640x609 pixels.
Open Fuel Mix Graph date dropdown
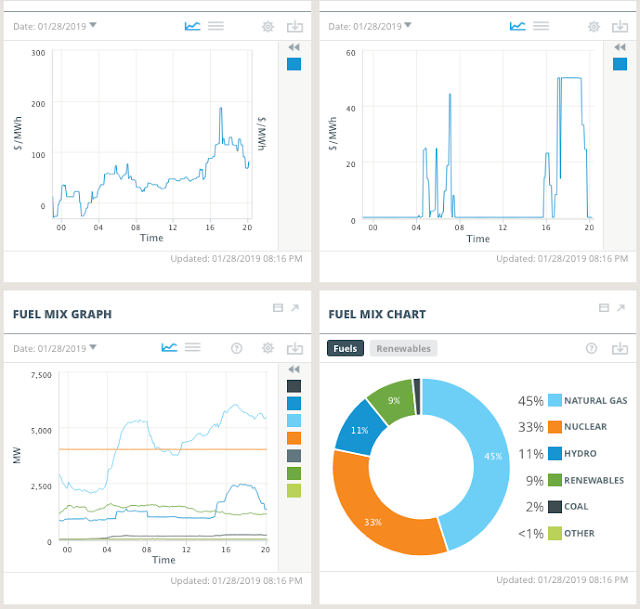(55, 348)
